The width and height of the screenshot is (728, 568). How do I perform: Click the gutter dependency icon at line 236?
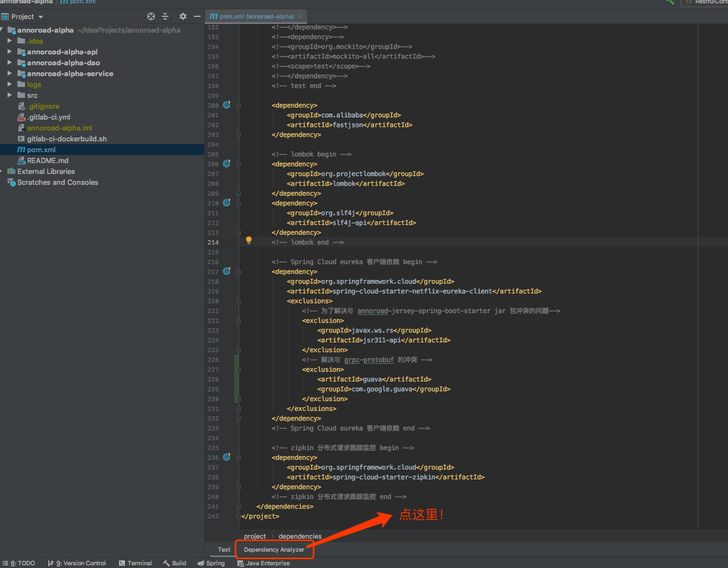227,457
